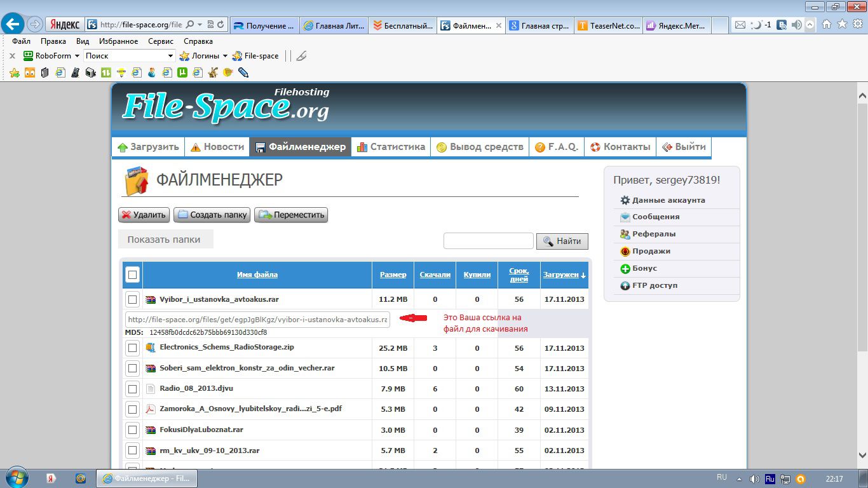
Task: Click the sort arrow next to Загружен
Action: coord(583,275)
